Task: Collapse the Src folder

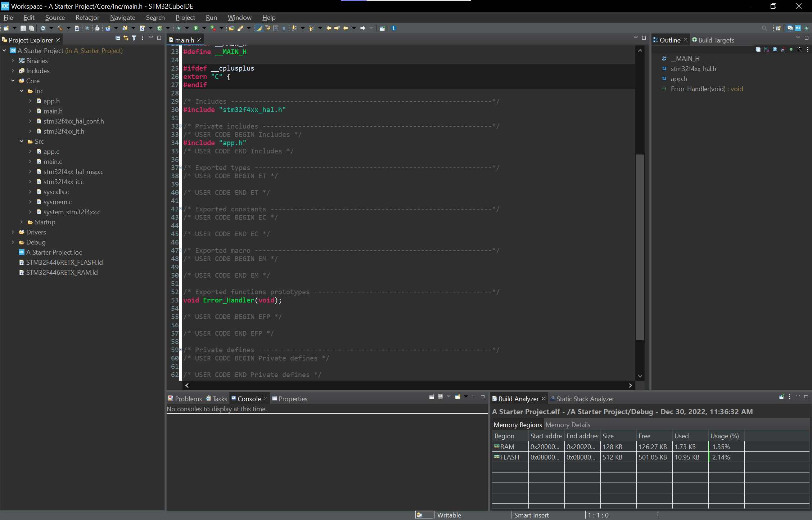Action: (22, 142)
